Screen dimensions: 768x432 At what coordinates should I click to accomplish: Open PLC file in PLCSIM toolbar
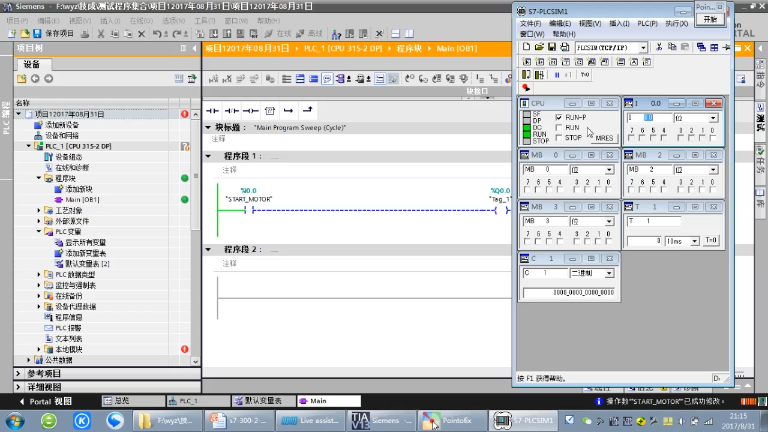[539, 47]
